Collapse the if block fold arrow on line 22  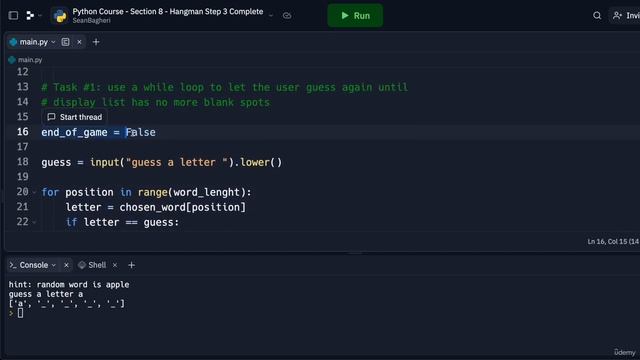pos(34,222)
